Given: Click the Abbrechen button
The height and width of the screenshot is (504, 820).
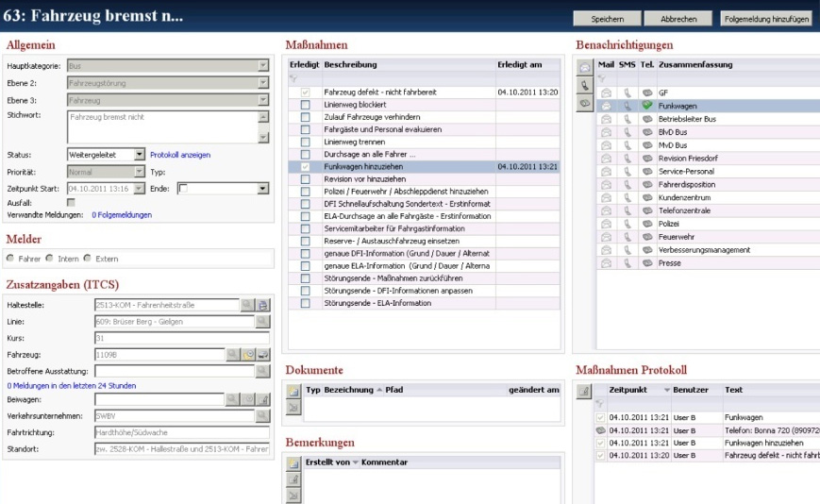Looking at the screenshot, I should tap(678, 19).
